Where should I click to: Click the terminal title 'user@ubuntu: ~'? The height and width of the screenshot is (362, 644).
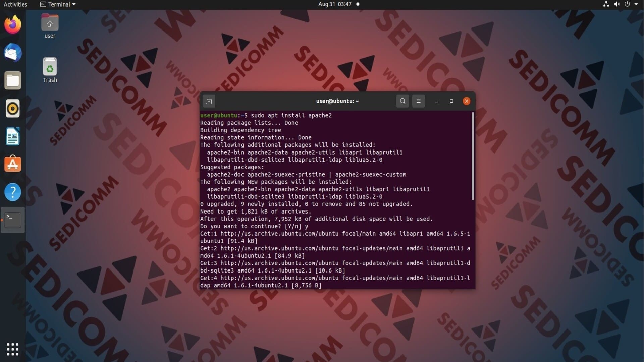337,101
